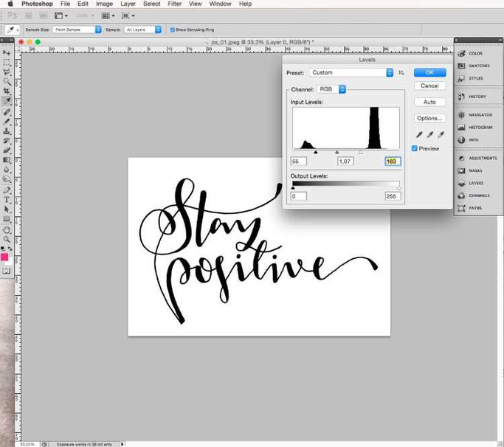504x447 pixels.
Task: Select the Dodge tool
Action: click(x=7, y=179)
